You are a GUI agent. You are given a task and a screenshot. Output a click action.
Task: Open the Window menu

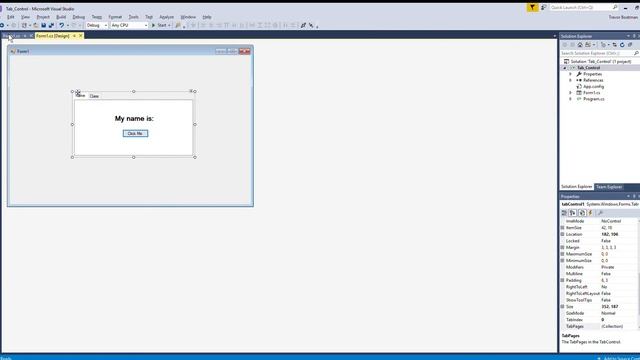(188, 17)
